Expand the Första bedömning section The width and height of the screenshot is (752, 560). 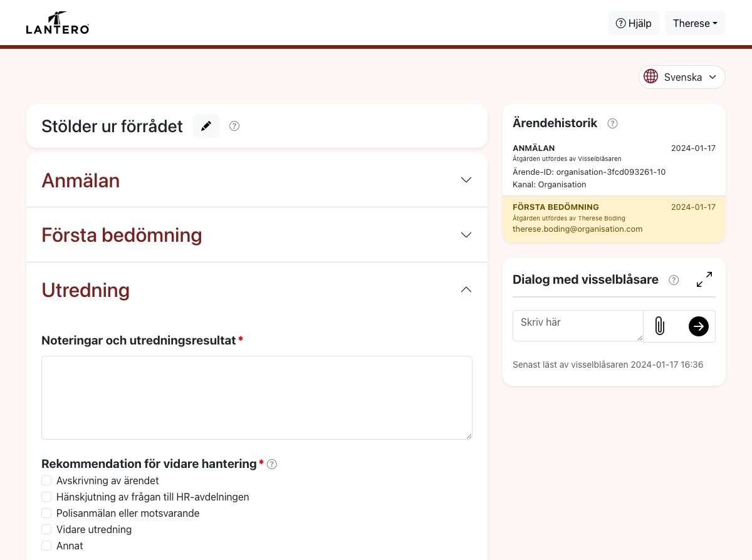(466, 235)
